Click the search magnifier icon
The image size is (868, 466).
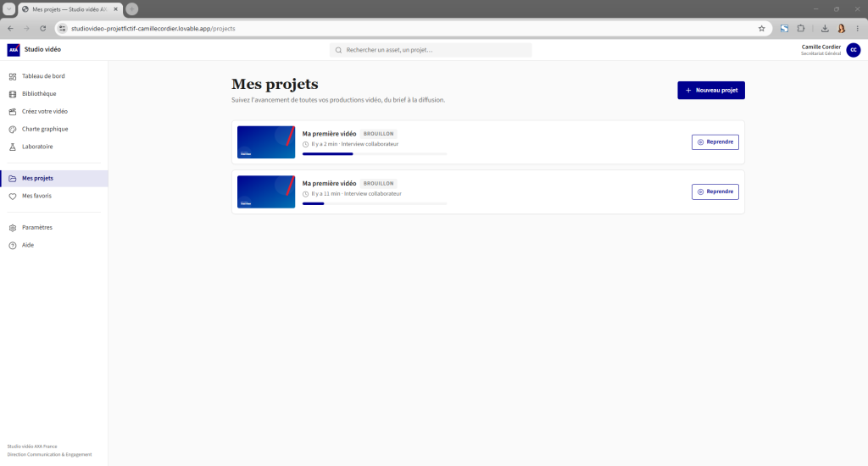(x=339, y=50)
